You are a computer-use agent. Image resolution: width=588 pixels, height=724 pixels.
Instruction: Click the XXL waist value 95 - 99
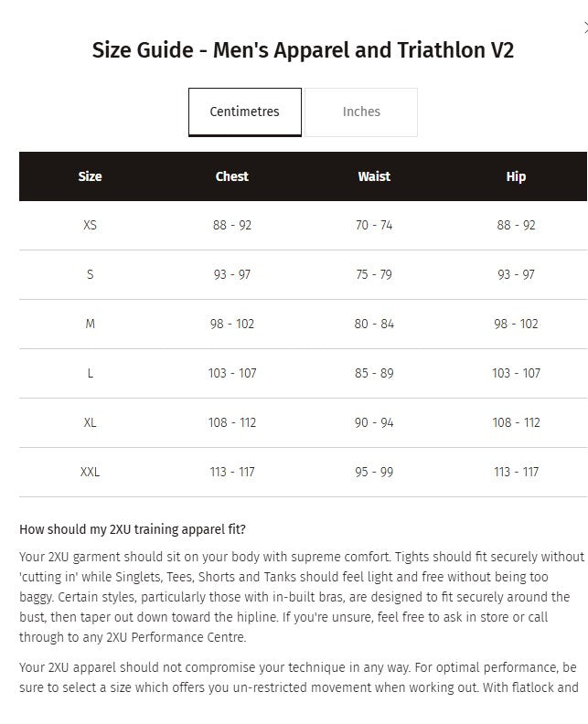pyautogui.click(x=374, y=472)
